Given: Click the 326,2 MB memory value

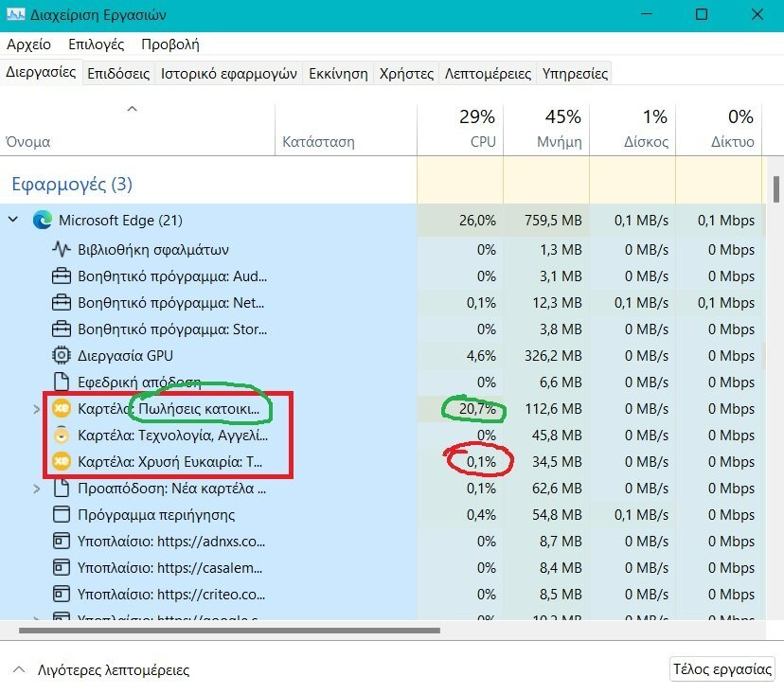Looking at the screenshot, I should [x=553, y=355].
